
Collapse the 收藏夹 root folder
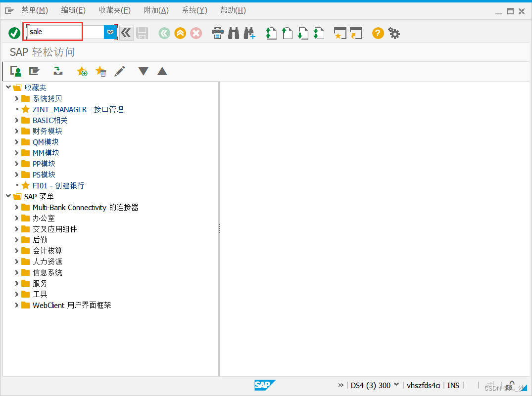8,87
